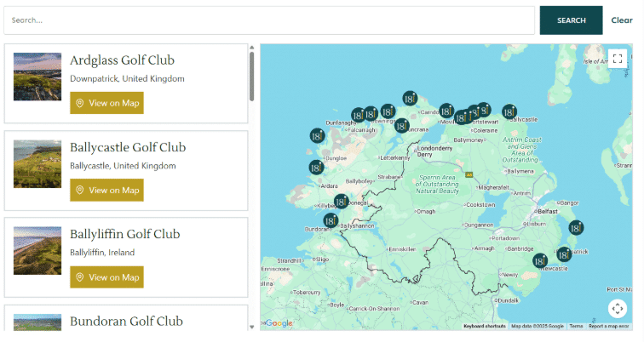Image resolution: width=644 pixels, height=342 pixels.
Task: Click the Londonderry Derry map label
Action: click(434, 151)
